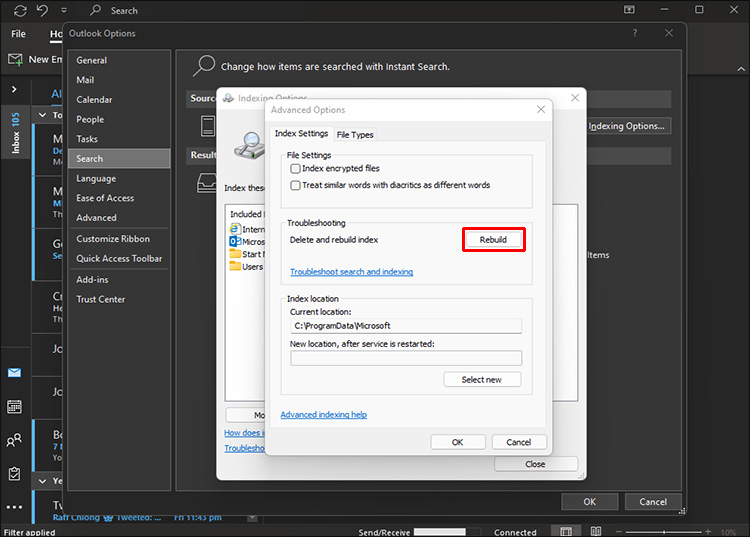This screenshot has height=537, width=750.
Task: Close the Indexing Options window
Action: click(x=575, y=98)
